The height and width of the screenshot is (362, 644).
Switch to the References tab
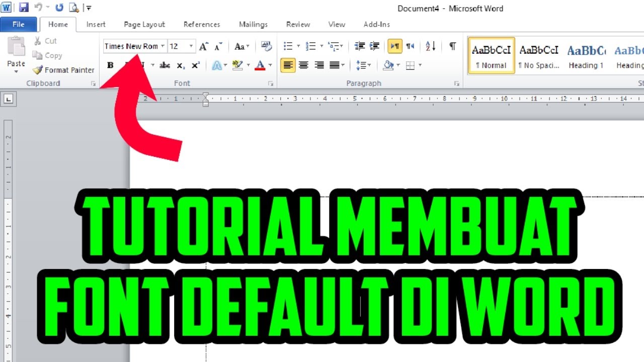[x=202, y=24]
